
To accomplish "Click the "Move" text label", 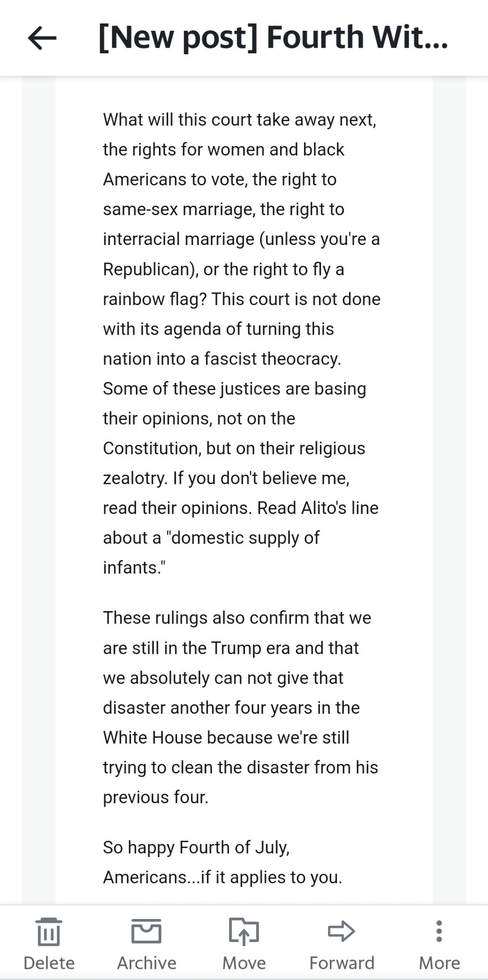I will click(244, 963).
